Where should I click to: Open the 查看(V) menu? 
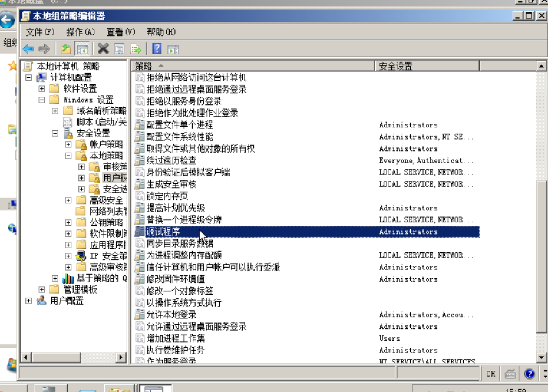[121, 32]
